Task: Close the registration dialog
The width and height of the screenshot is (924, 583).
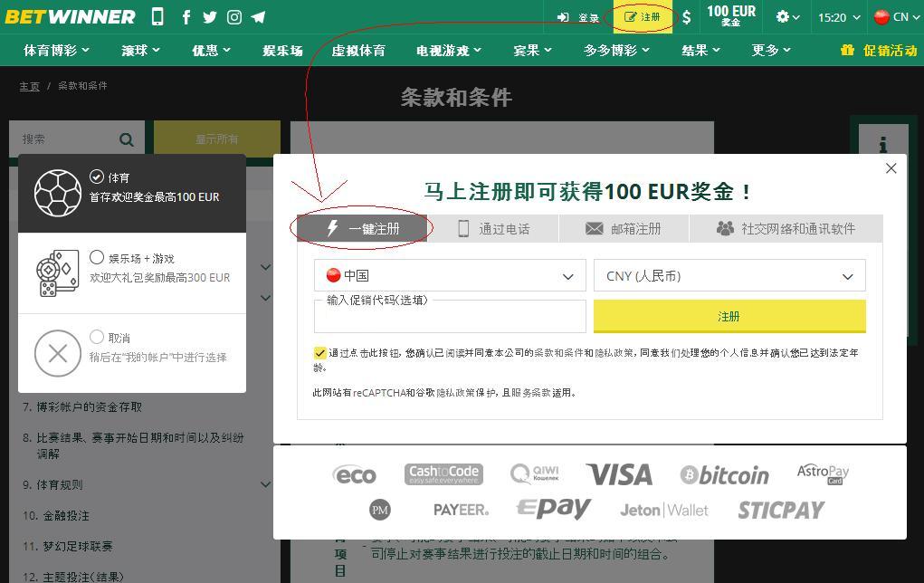Action: coord(891,168)
